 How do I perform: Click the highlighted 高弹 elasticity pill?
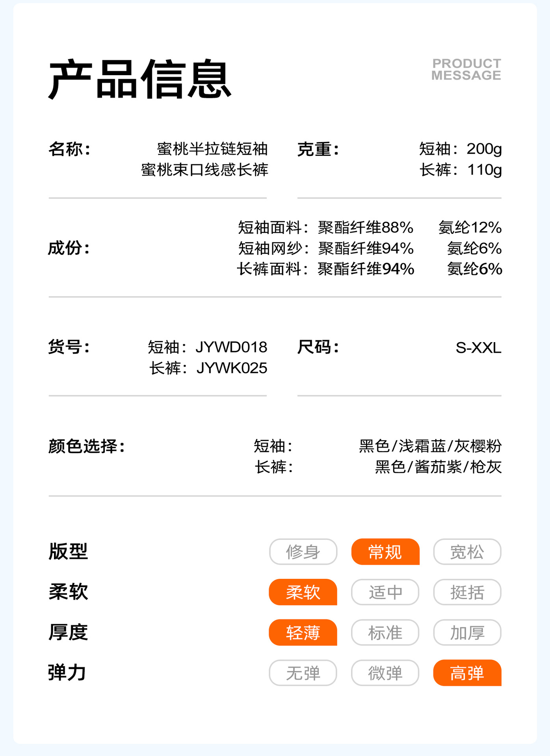pyautogui.click(x=467, y=673)
